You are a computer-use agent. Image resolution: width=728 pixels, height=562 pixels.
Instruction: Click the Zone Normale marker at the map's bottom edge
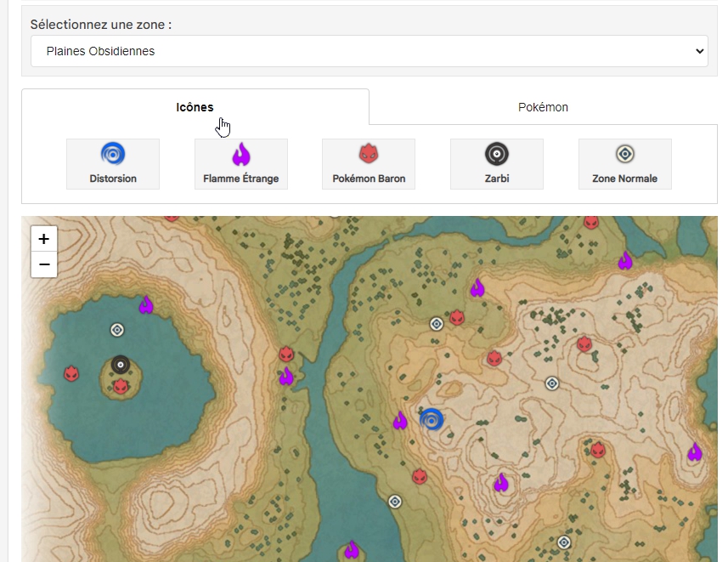(564, 542)
